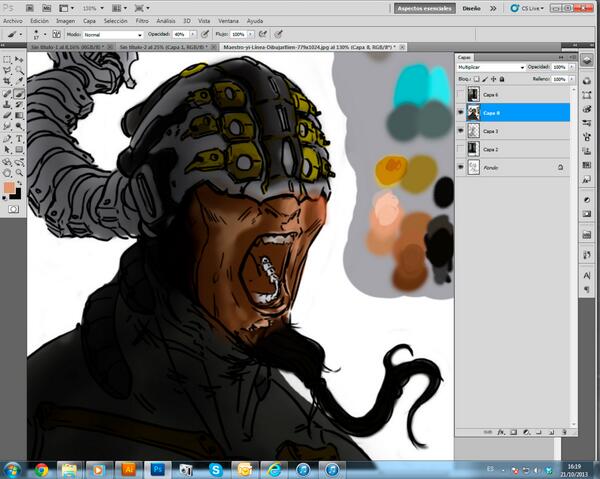Select the Hand tool
This screenshot has width=600, height=479.
[7, 173]
